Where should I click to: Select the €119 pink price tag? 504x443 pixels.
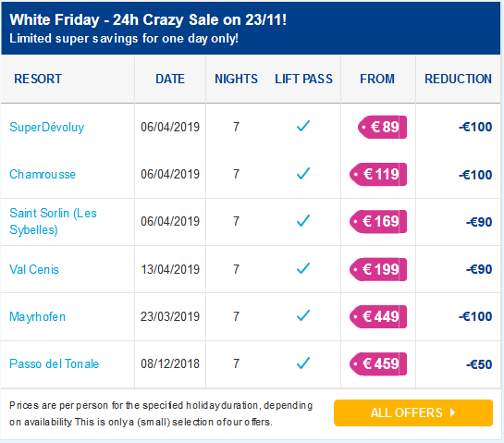pyautogui.click(x=378, y=174)
